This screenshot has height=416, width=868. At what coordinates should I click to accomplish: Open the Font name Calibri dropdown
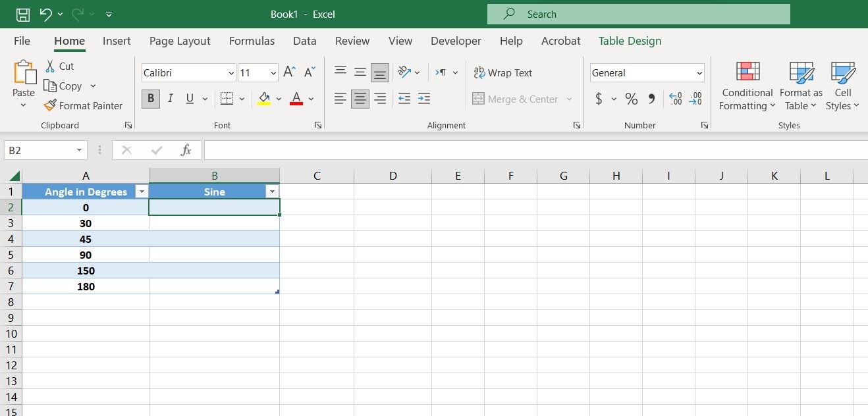pos(231,73)
